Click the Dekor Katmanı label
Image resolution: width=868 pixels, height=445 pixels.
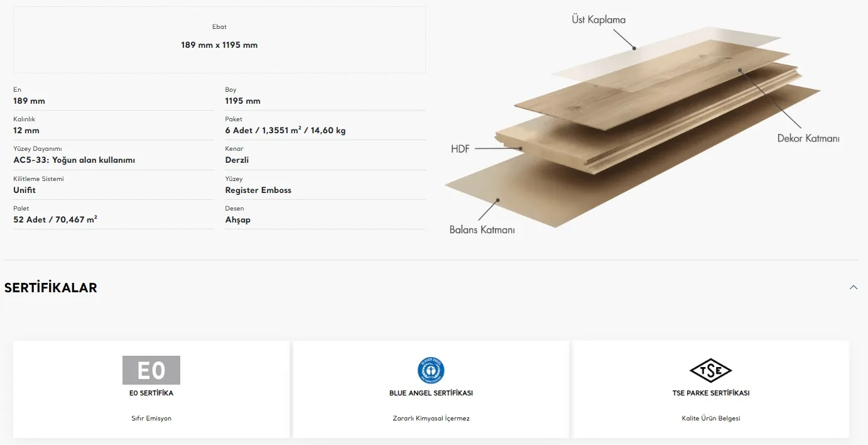[808, 138]
